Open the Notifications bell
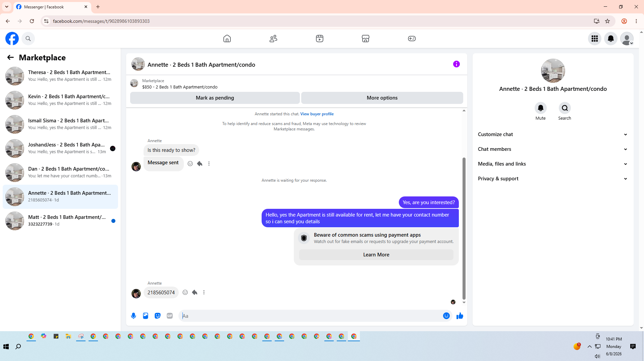The width and height of the screenshot is (644, 361). [x=611, y=39]
